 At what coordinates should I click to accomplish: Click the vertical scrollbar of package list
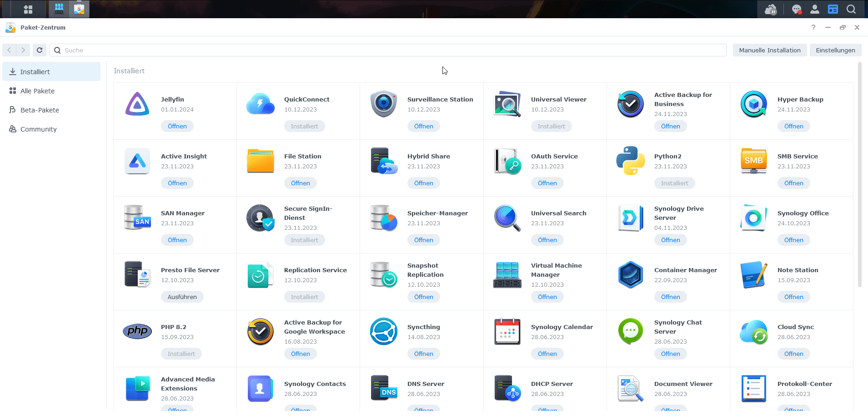click(x=859, y=175)
